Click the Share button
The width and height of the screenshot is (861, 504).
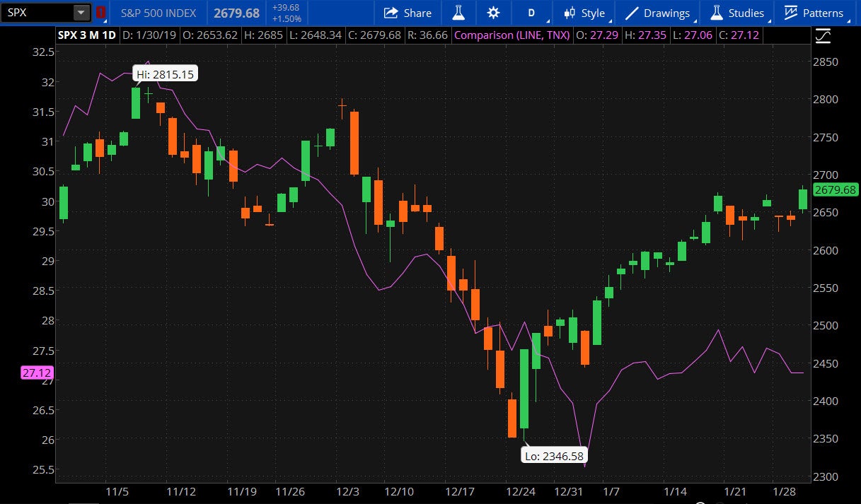[x=408, y=13]
